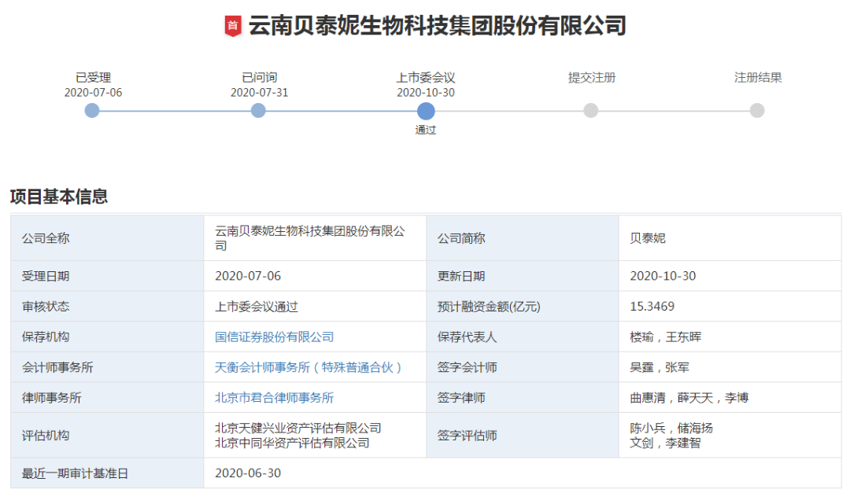Select the 上市委会议 timeline node

click(426, 111)
